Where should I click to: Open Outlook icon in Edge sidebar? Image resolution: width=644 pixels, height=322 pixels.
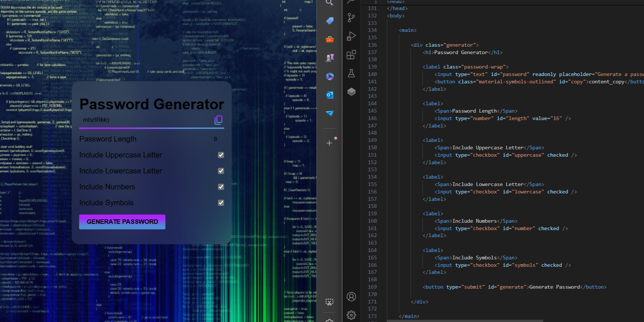tap(330, 95)
